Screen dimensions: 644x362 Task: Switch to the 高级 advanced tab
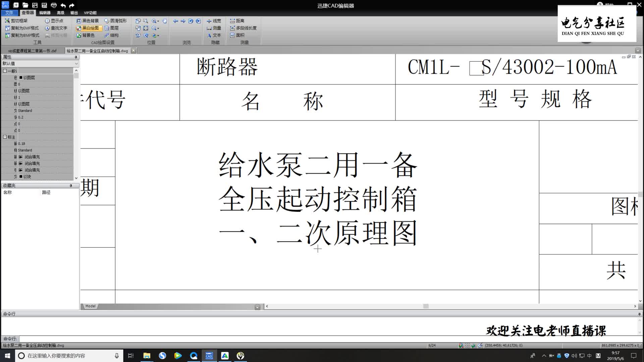tap(60, 13)
